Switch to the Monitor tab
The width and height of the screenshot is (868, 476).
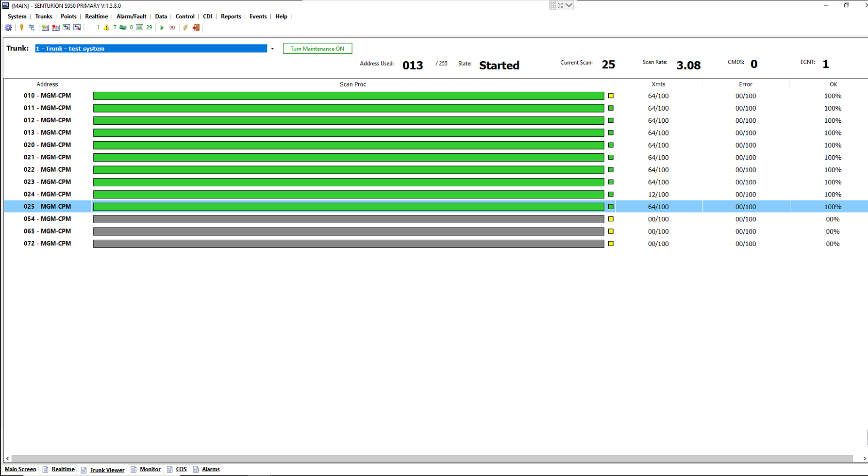(x=150, y=469)
